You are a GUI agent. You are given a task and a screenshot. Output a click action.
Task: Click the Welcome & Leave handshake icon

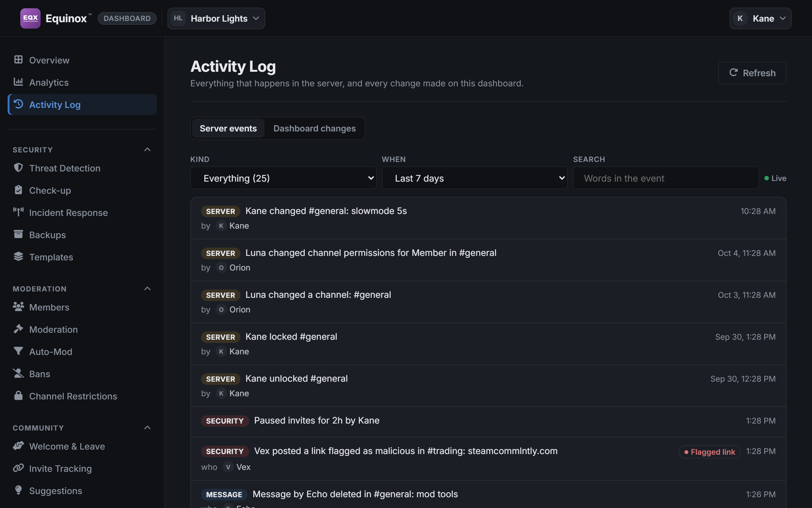(x=18, y=445)
